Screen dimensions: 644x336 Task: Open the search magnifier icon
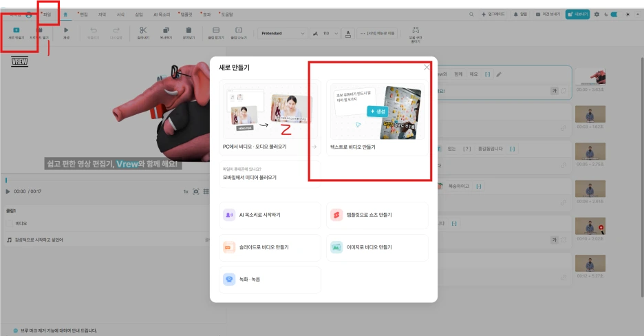[x=471, y=14]
